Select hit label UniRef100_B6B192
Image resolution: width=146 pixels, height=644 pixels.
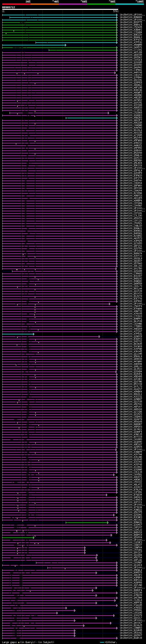coord(131,278)
